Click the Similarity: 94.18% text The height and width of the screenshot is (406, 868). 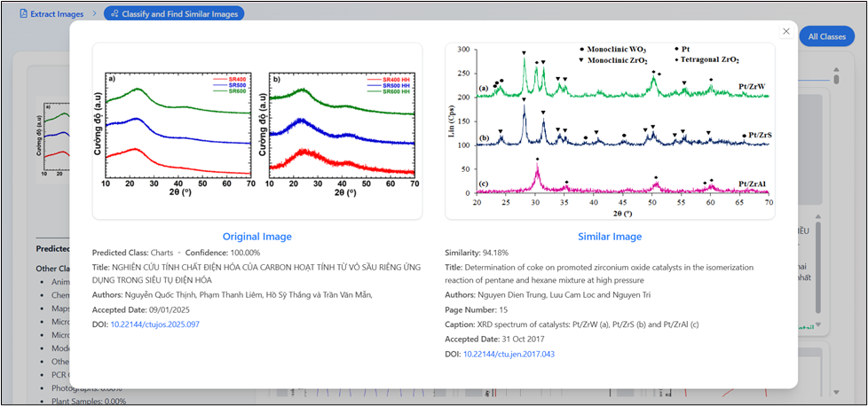(477, 253)
